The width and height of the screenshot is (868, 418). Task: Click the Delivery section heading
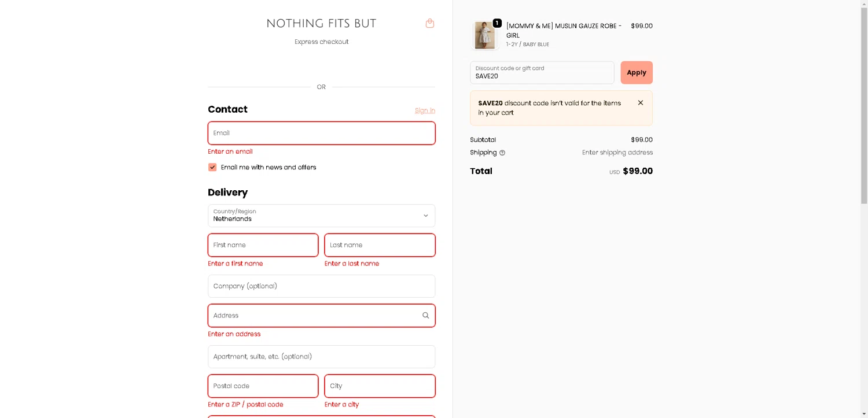(x=228, y=193)
